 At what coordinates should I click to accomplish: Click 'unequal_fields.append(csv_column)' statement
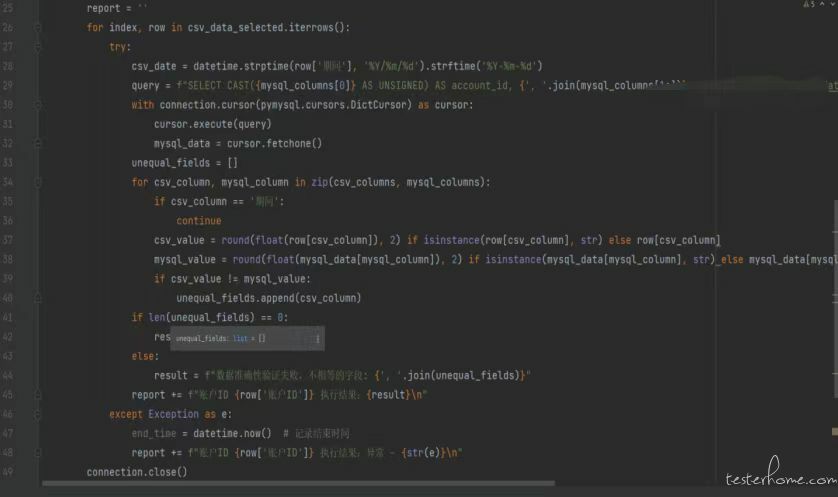point(269,298)
